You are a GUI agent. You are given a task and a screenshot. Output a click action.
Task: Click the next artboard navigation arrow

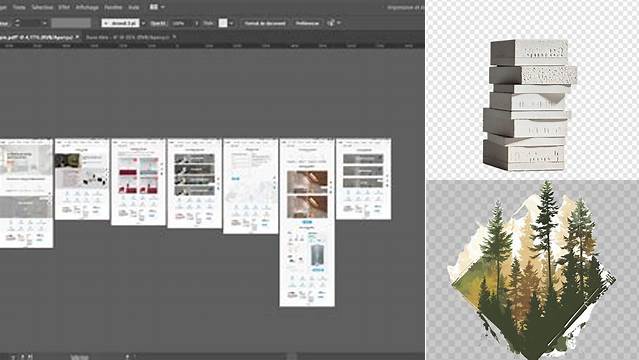23,357
